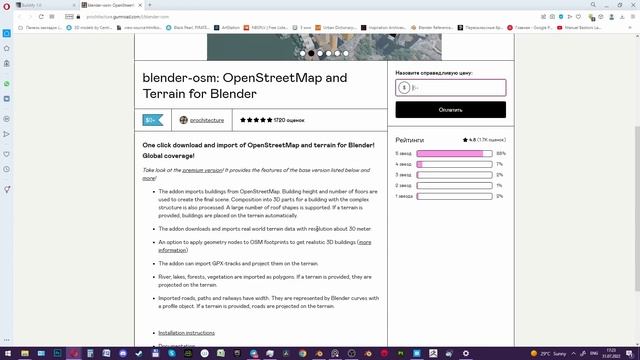Click the black pay button
This screenshot has width=640, height=360.
tap(451, 110)
